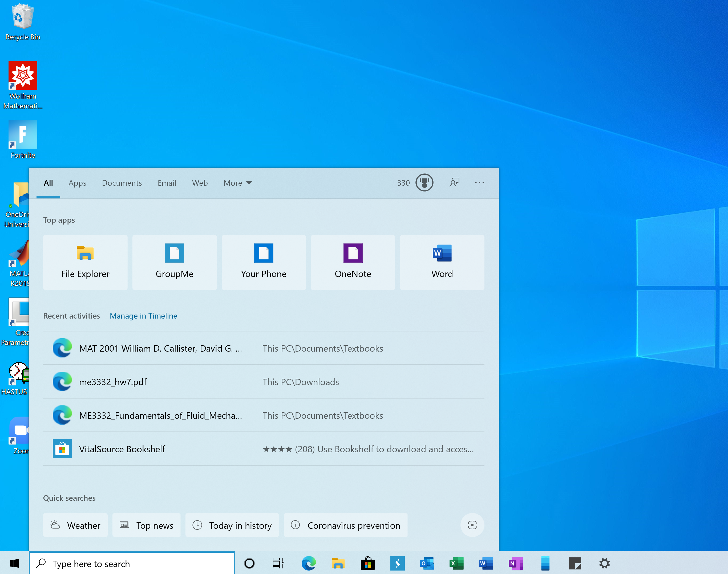The width and height of the screenshot is (728, 574).
Task: Open Word from Top apps
Action: coord(442,262)
